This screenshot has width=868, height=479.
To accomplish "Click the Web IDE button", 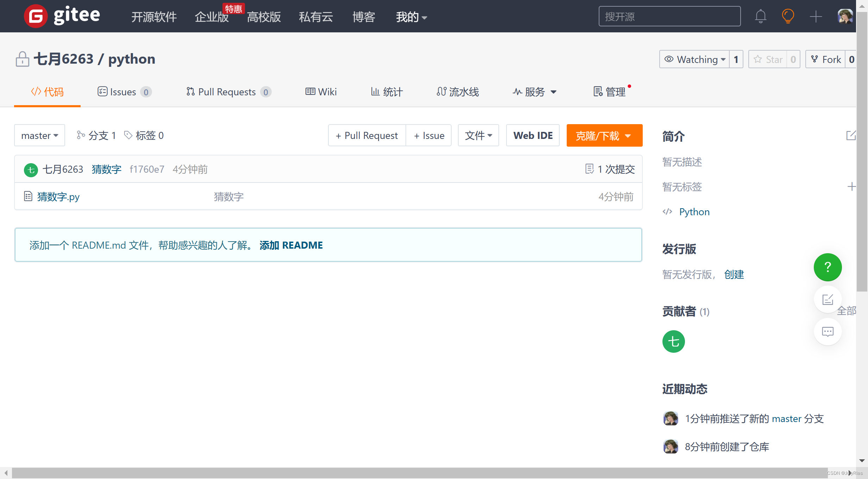I will [533, 135].
